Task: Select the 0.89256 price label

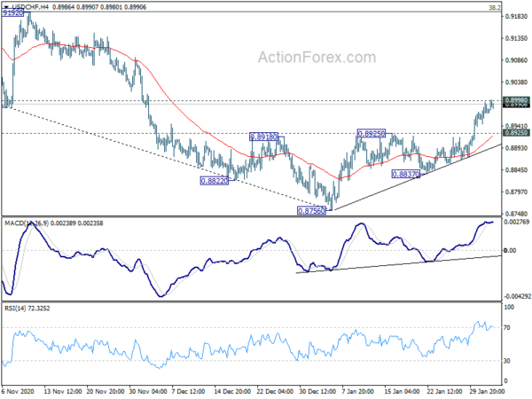Action: (x=372, y=134)
